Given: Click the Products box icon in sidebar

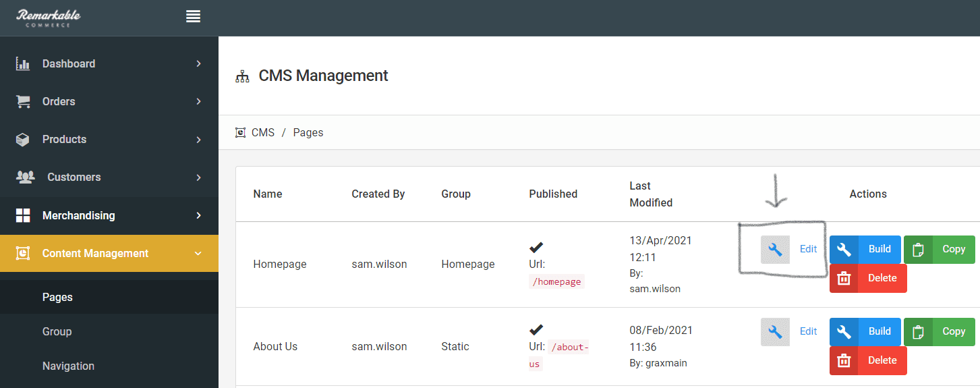Looking at the screenshot, I should point(23,140).
